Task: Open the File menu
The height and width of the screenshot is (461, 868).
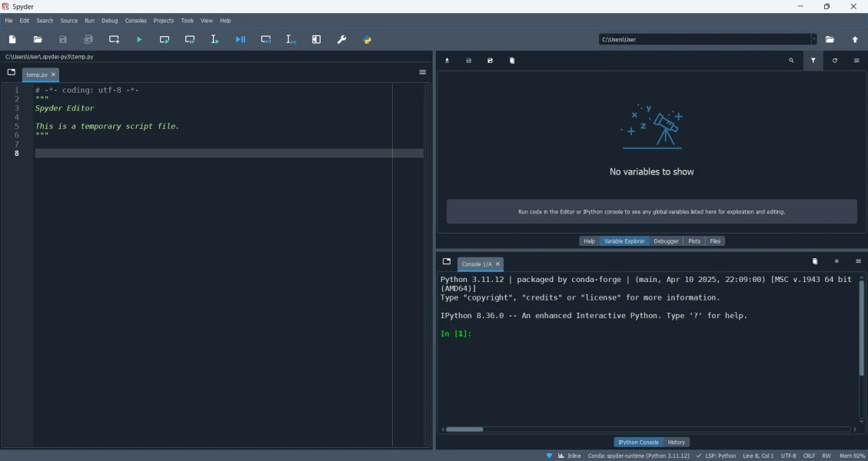Action: click(x=9, y=21)
